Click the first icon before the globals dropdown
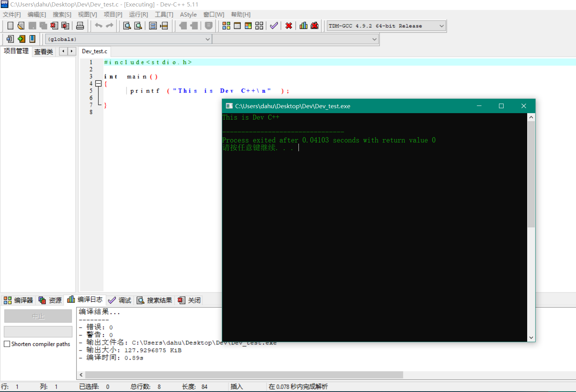Image resolution: width=576 pixels, height=392 pixels. 10,39
